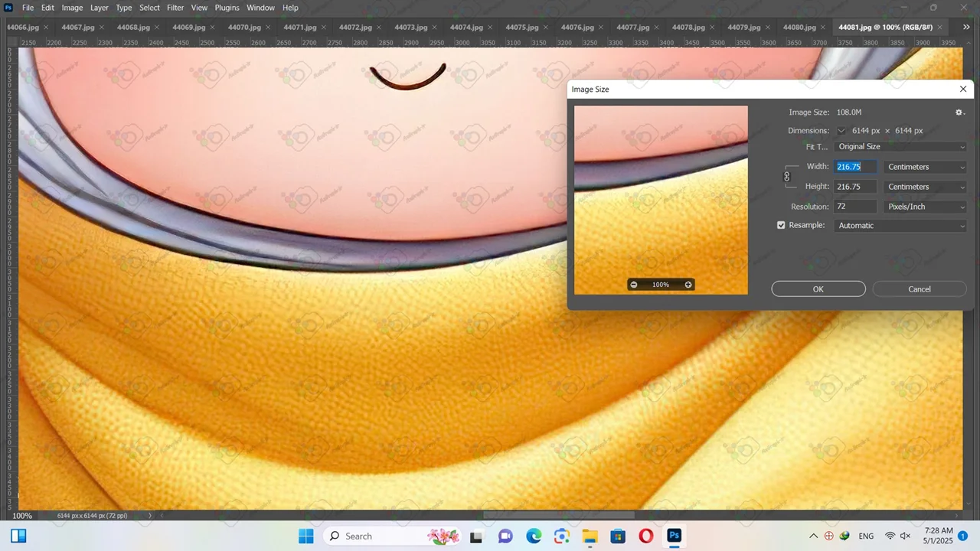
Task: Zoom in the preview with plus icon
Action: point(688,285)
